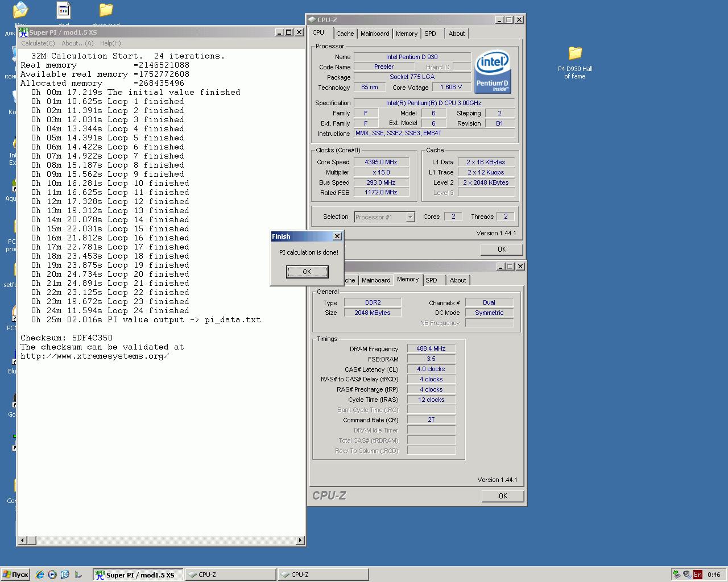This screenshot has height=582, width=728.
Task: Launch Windows Media Player from quick launch
Action: point(52,575)
